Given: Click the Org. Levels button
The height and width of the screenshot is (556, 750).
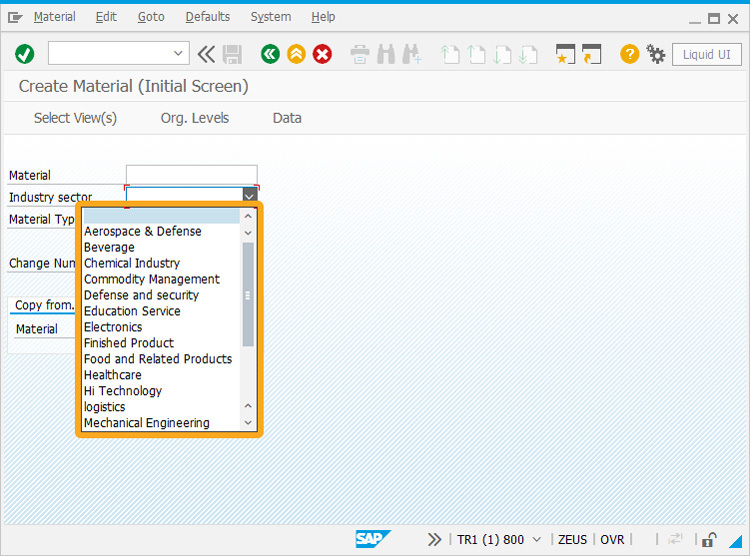Looking at the screenshot, I should coord(194,118).
